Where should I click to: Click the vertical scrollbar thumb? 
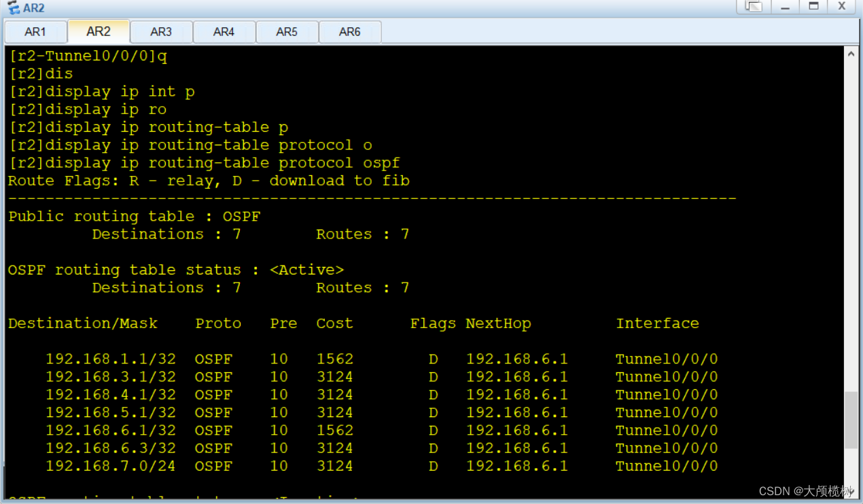point(851,420)
